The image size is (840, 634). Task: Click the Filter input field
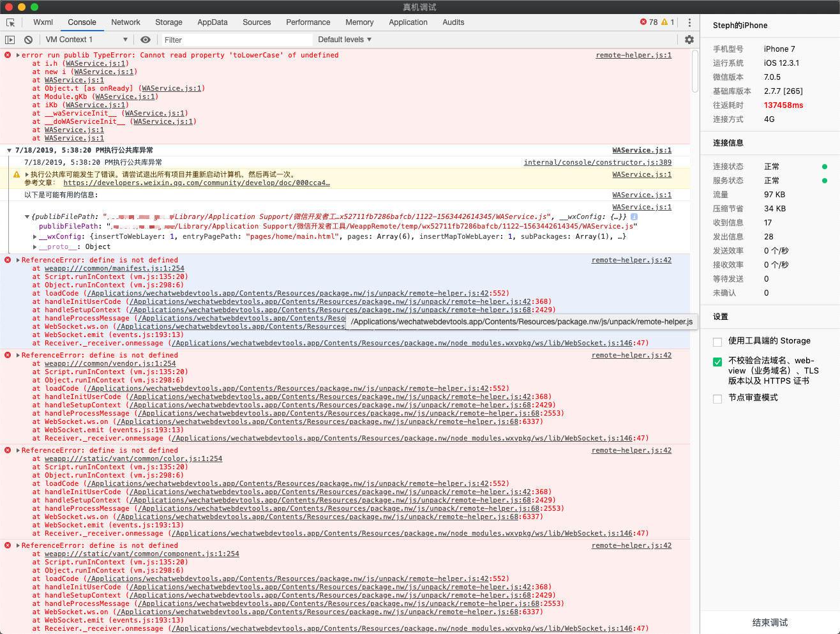point(236,40)
